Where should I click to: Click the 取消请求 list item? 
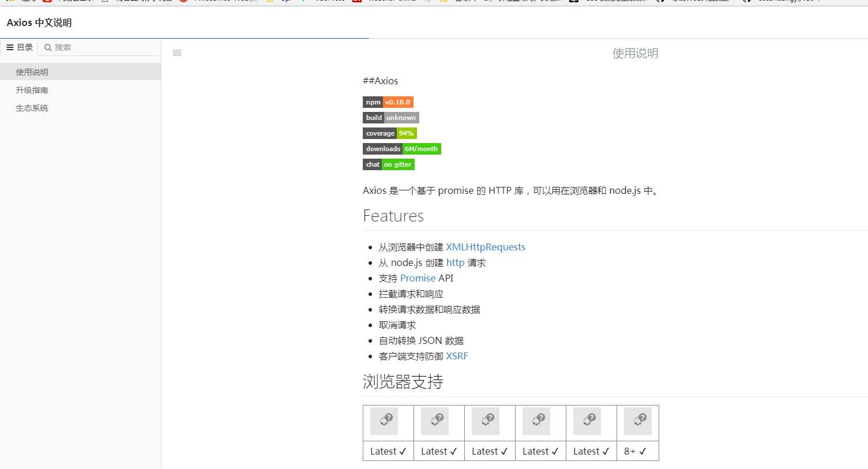(397, 325)
